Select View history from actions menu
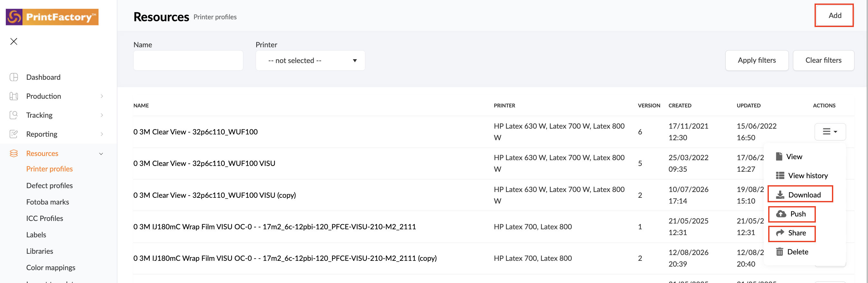Screen dimensions: 868x283 tap(802, 176)
